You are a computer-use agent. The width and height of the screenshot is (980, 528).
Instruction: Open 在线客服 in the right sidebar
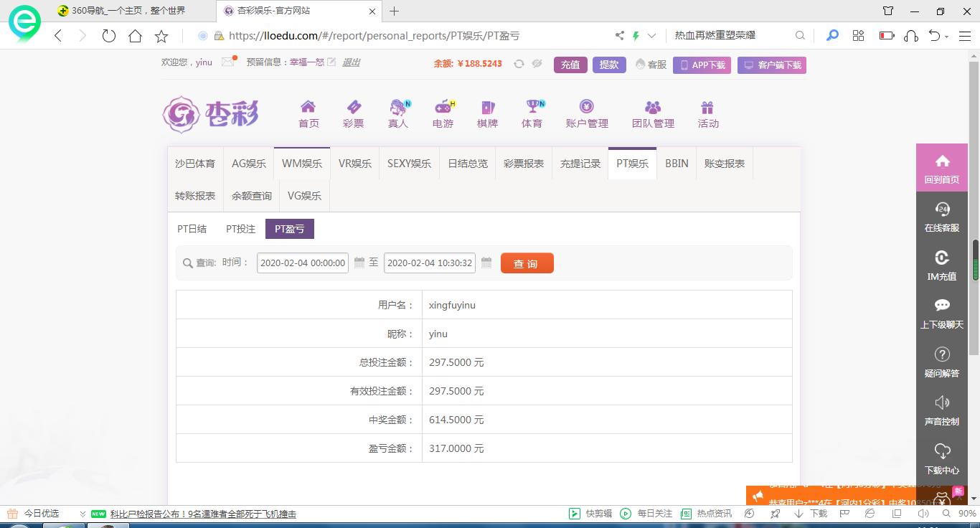tap(941, 217)
